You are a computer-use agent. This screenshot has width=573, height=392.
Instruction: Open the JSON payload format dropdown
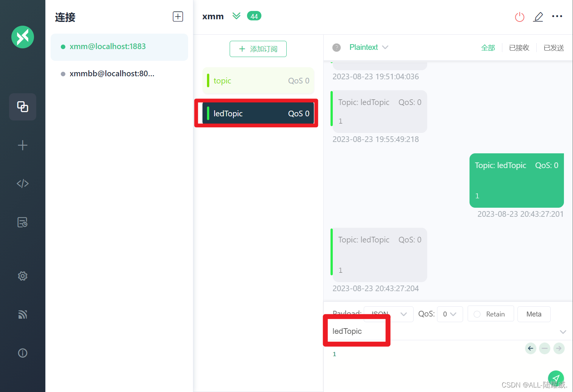388,314
